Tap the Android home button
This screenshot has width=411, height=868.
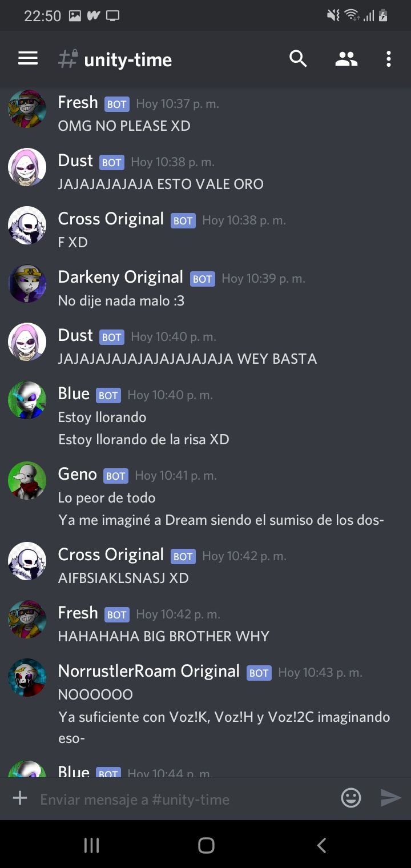click(206, 845)
